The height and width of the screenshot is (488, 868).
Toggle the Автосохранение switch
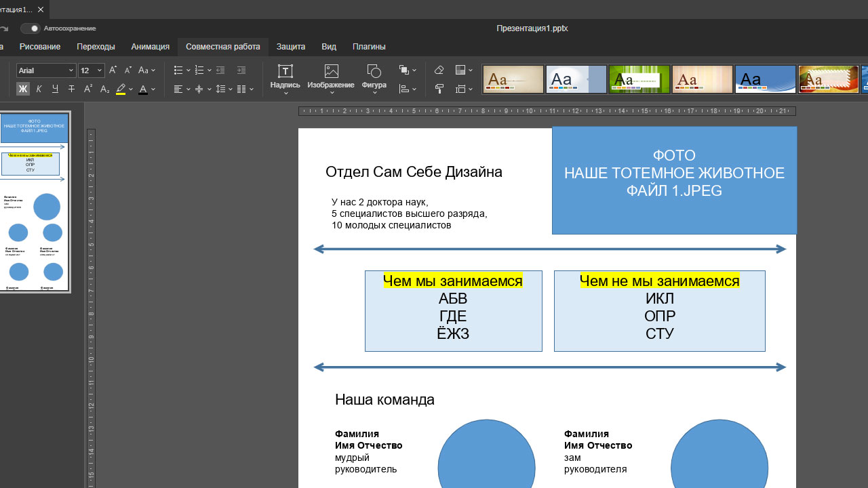point(30,28)
